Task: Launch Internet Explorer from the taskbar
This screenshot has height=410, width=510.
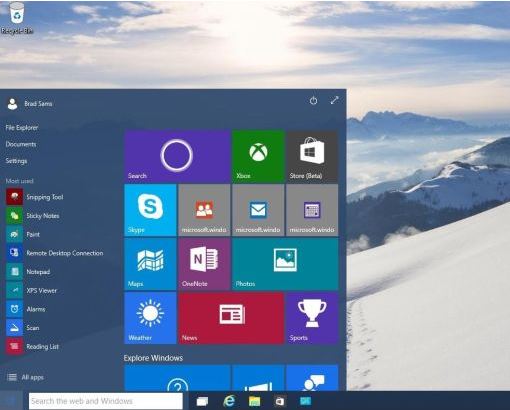Action: [229, 401]
